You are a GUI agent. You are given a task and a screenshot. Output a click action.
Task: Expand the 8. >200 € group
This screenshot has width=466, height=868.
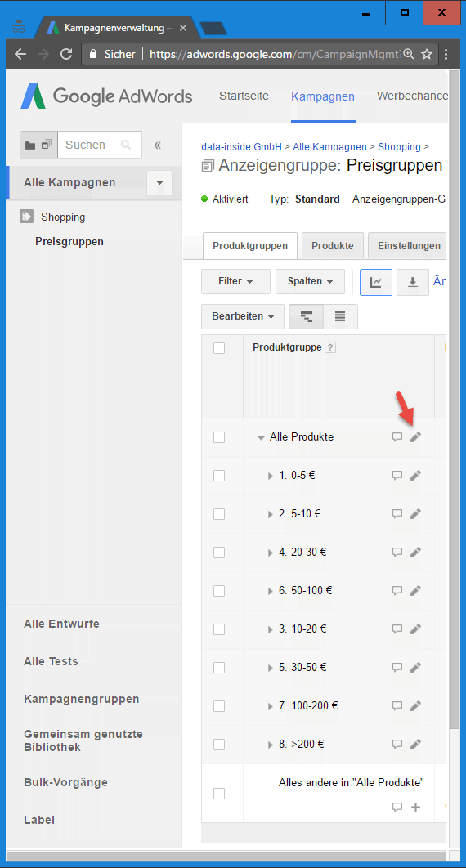tap(271, 745)
